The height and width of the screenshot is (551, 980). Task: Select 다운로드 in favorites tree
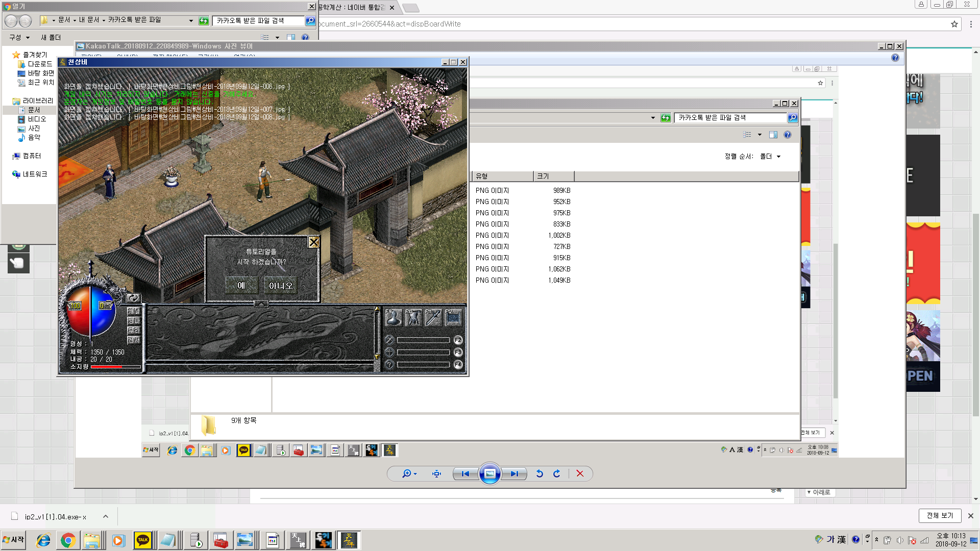(39, 64)
